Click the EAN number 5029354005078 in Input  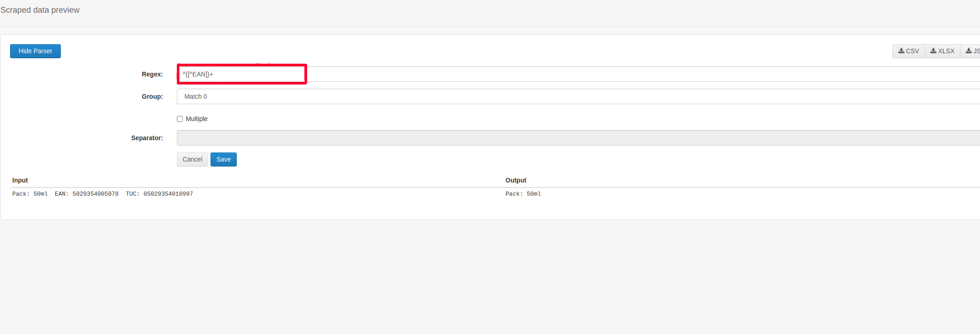click(95, 194)
